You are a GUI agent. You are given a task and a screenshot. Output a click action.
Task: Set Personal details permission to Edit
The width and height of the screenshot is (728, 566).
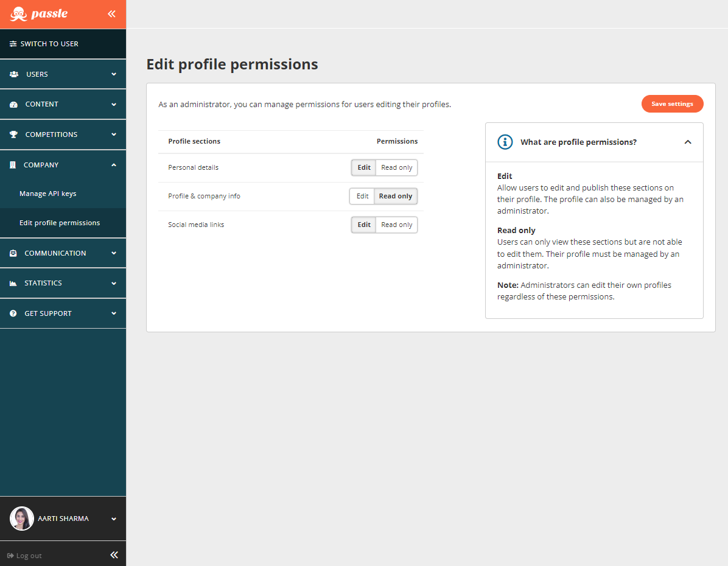(363, 167)
